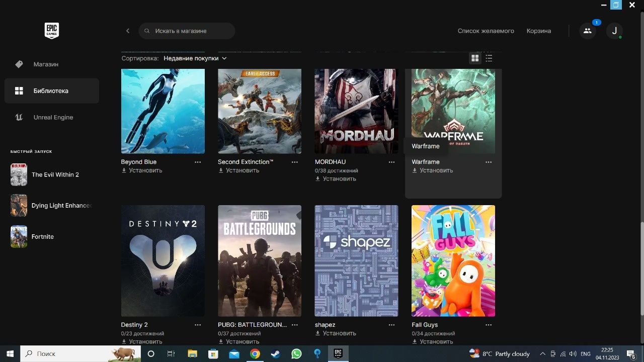Switch library to list view
Image resolution: width=644 pixels, height=362 pixels.
[x=489, y=58]
